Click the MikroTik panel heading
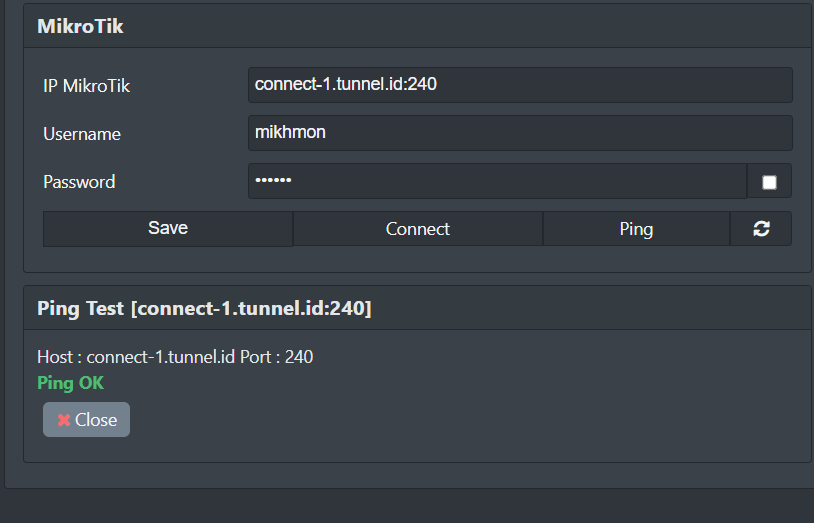Viewport: 814px width, 523px height. [80, 27]
